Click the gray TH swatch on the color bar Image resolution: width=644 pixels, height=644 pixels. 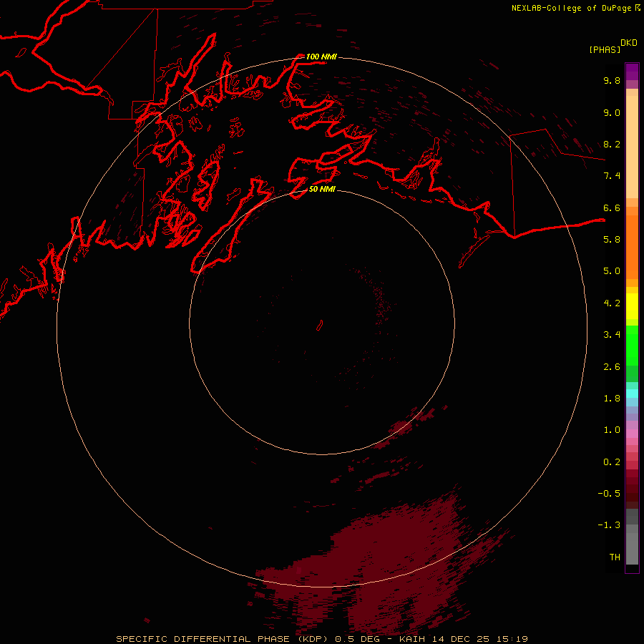click(x=632, y=548)
